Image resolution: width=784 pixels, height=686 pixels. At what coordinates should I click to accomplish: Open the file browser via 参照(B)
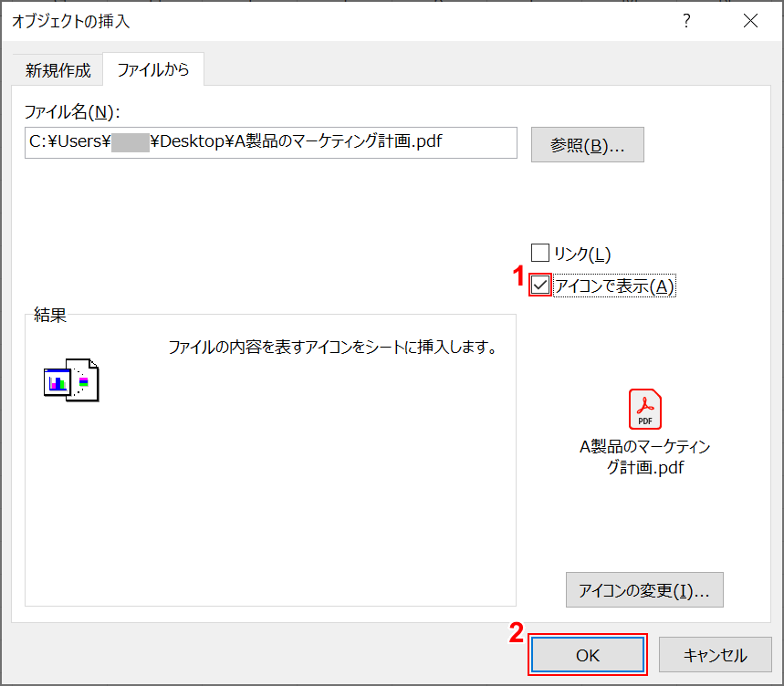pyautogui.click(x=587, y=144)
